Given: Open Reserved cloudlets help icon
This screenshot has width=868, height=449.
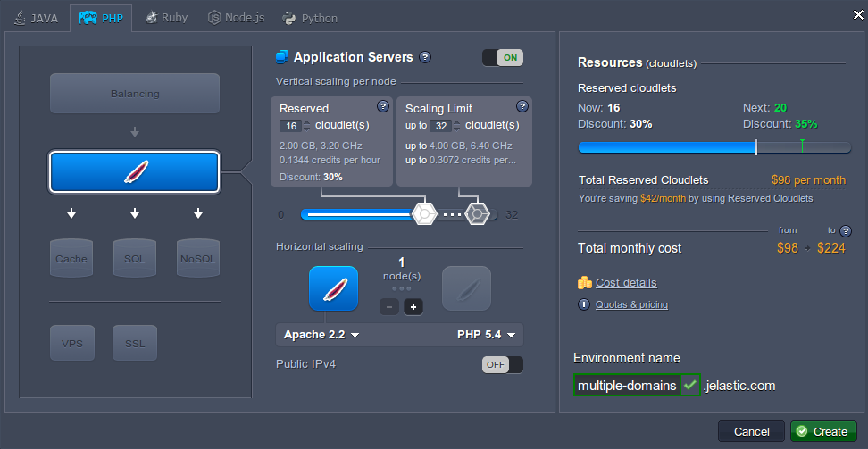Looking at the screenshot, I should click(382, 105).
